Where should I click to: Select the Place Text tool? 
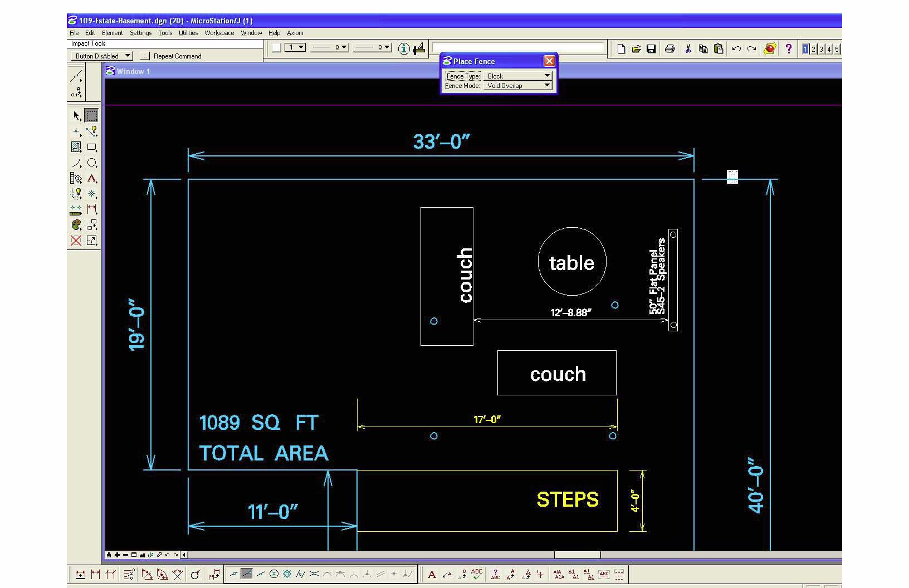[x=91, y=178]
